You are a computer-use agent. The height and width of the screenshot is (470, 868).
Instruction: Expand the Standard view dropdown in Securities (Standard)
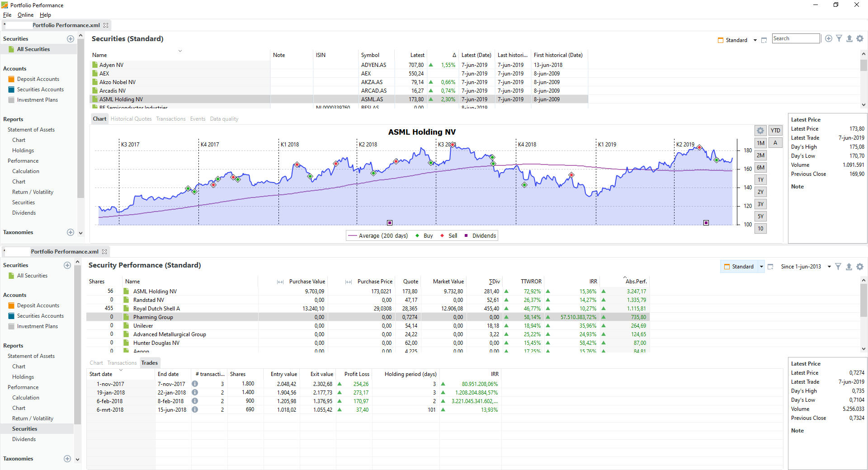tap(755, 40)
